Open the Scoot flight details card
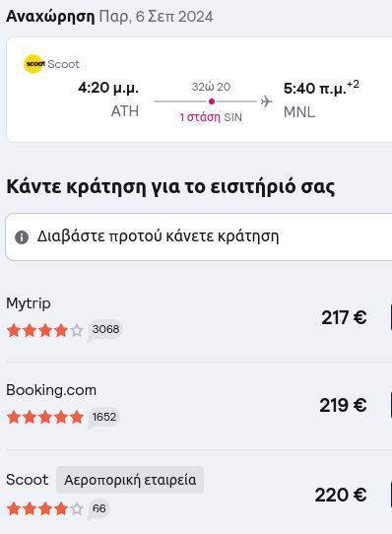This screenshot has width=392, height=534. [x=199, y=90]
